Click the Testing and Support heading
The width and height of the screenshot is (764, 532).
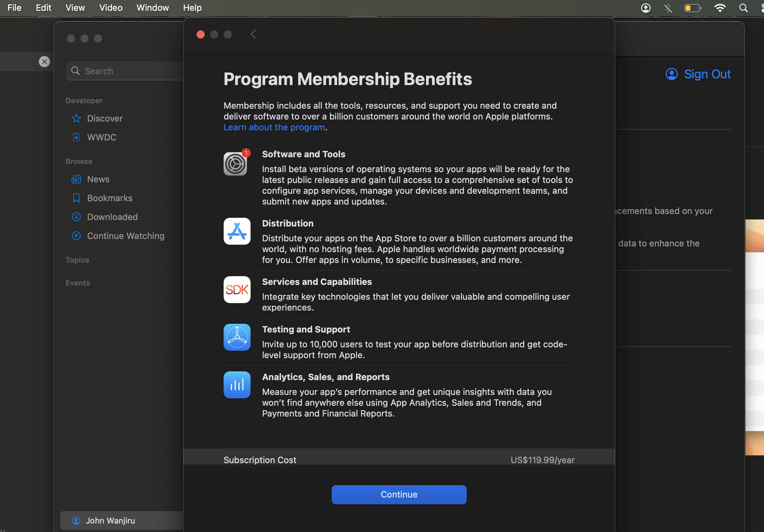[306, 329]
